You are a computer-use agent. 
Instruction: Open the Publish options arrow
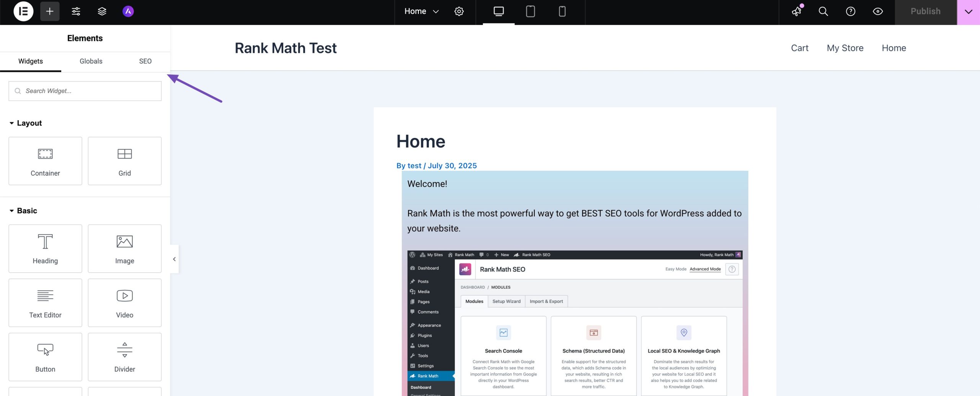click(x=968, y=11)
